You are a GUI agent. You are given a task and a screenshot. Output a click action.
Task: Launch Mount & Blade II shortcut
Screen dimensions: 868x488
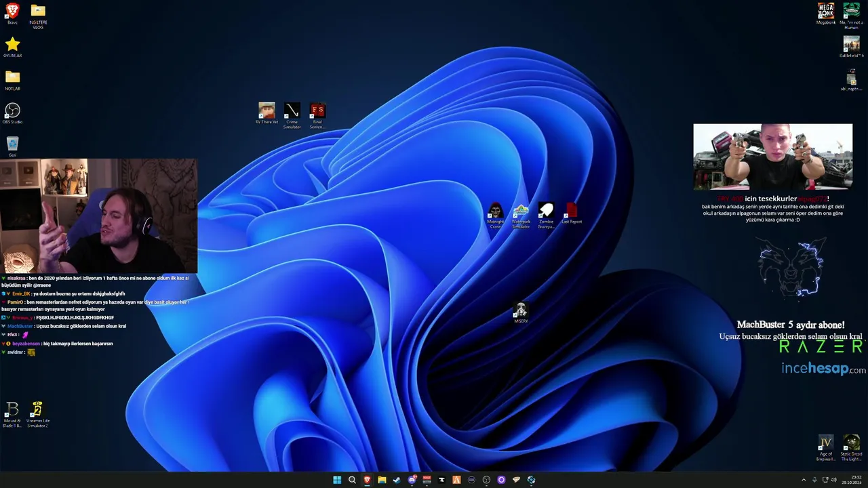tap(12, 415)
